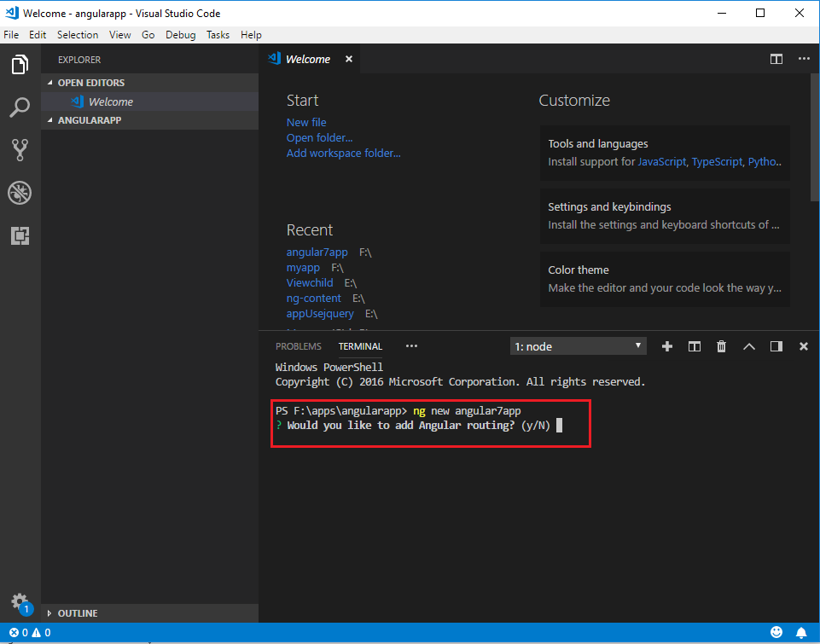820x644 pixels.
Task: Show more panel tabs ellipsis
Action: 411,346
